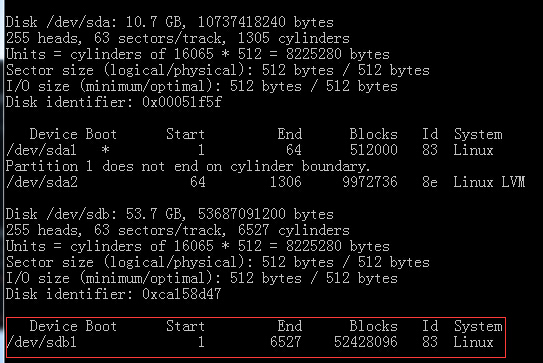The height and width of the screenshot is (363, 543).
Task: Click the sda2 End value 1306
Action: [286, 182]
